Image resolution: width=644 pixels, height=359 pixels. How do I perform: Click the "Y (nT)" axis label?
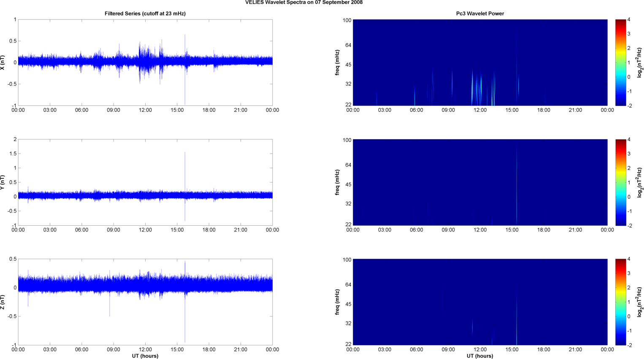[x=3, y=182]
